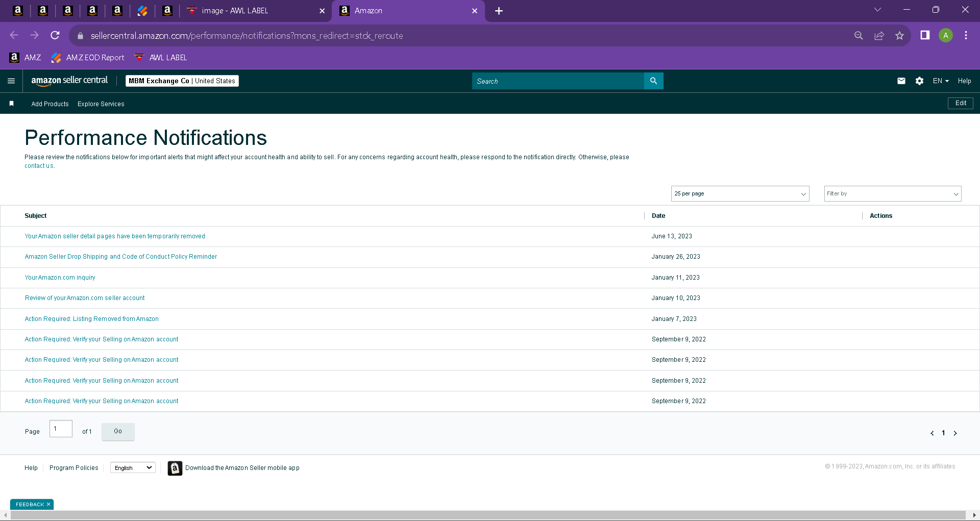View site information via the lock icon
980x521 pixels.
(x=80, y=36)
